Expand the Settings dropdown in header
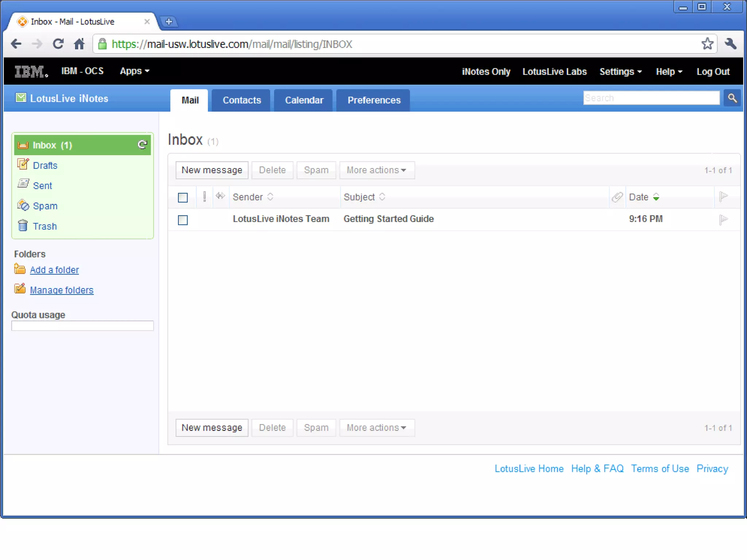The width and height of the screenshot is (747, 560). tap(620, 72)
